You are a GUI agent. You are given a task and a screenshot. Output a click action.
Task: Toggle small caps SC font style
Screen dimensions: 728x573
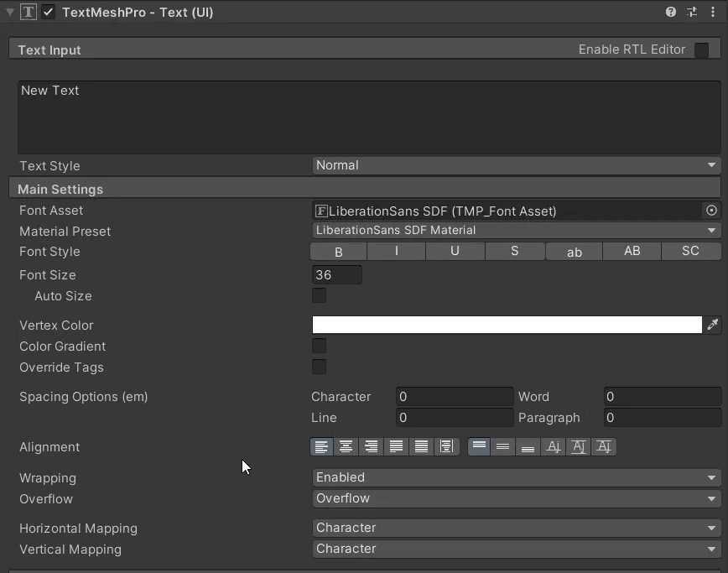pos(690,251)
